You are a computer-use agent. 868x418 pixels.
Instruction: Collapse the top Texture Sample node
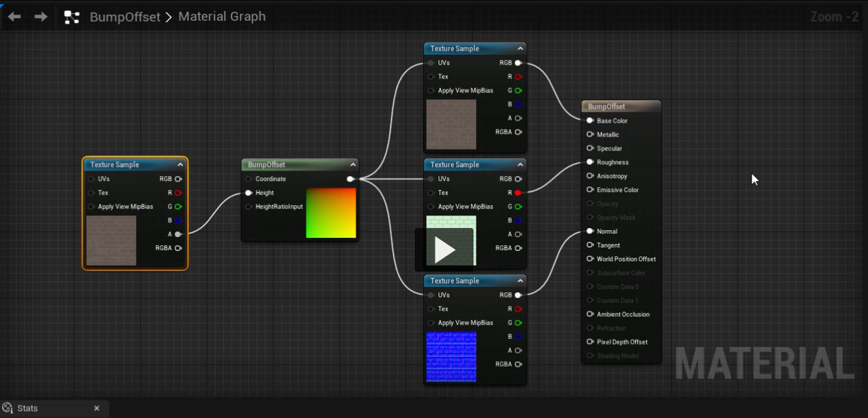(520, 49)
